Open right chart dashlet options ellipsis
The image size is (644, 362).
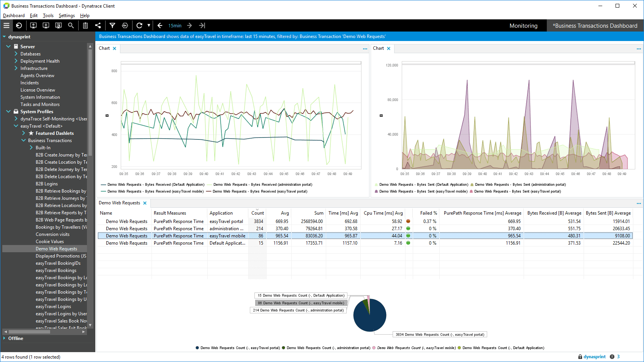coord(639,49)
